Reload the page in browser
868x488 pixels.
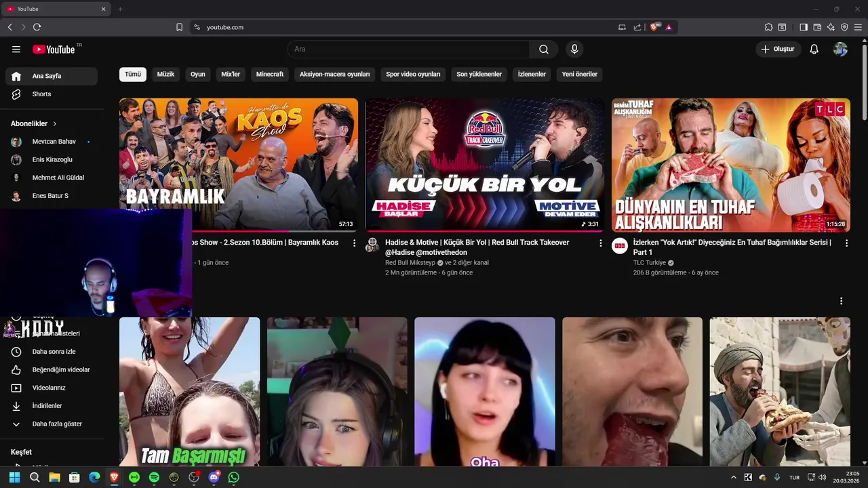click(37, 27)
